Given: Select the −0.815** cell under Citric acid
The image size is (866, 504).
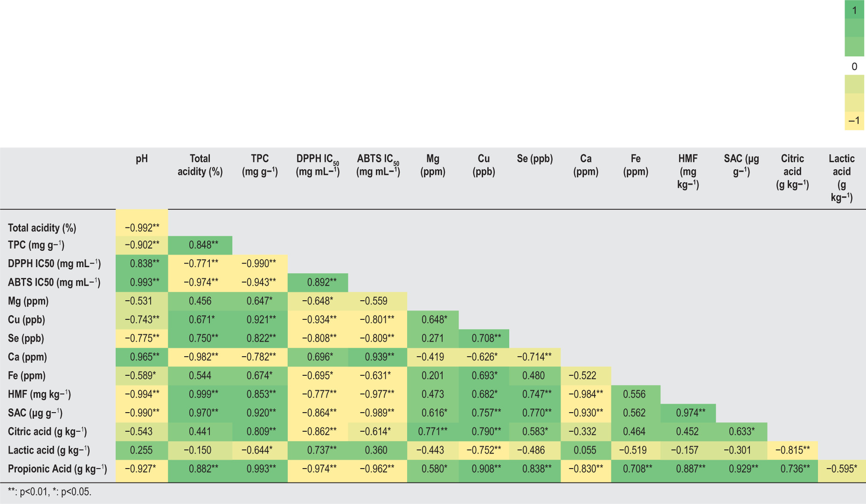Looking at the screenshot, I should (x=792, y=450).
